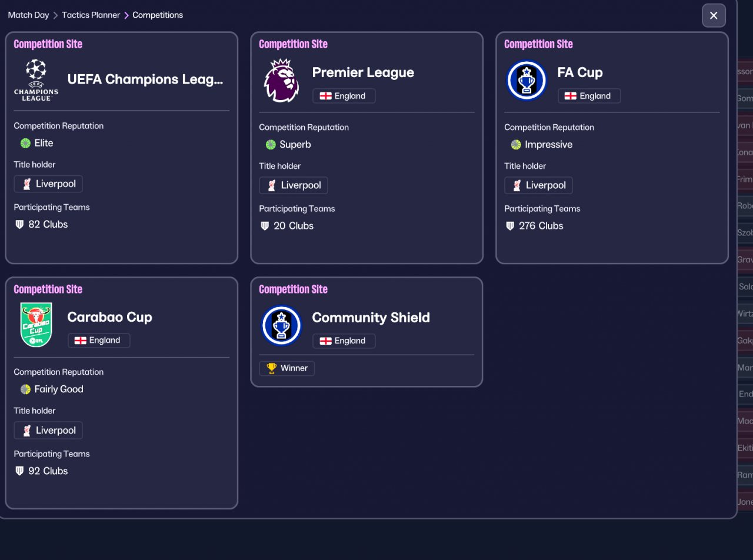Viewport: 753px width, 560px height.
Task: Select the Community Shield title text
Action: pyautogui.click(x=371, y=318)
